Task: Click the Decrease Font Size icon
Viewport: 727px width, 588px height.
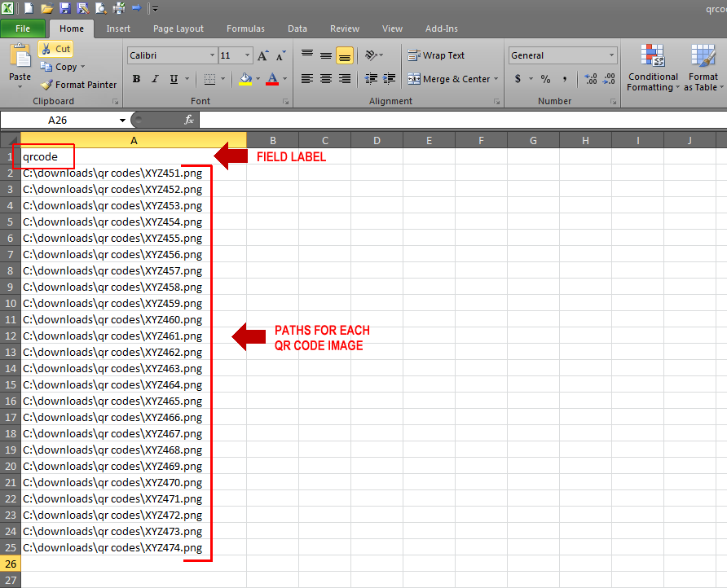Action: [x=280, y=55]
